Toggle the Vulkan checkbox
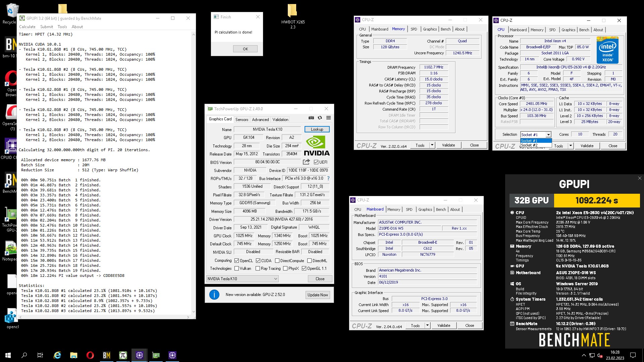Image resolution: width=644 pixels, height=362 pixels. click(237, 268)
